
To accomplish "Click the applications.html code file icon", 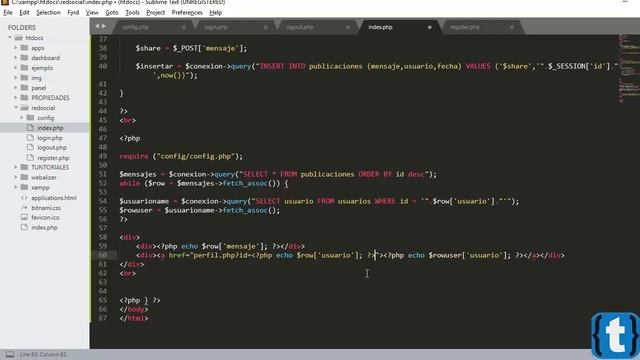I will [24, 198].
